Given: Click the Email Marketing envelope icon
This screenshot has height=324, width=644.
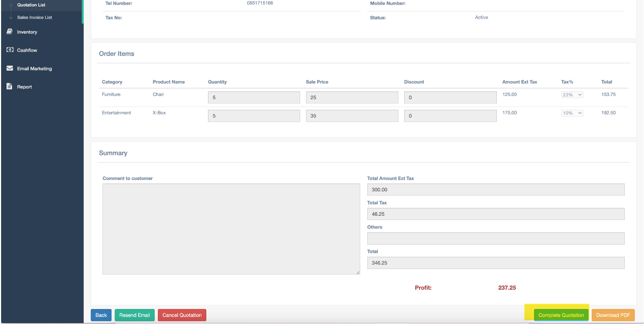Looking at the screenshot, I should pos(10,68).
